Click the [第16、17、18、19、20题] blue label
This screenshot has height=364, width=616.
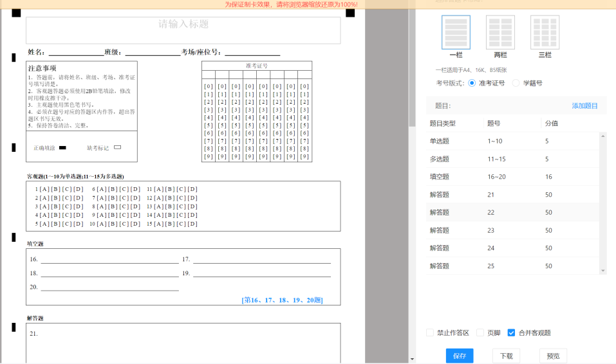[x=282, y=300]
